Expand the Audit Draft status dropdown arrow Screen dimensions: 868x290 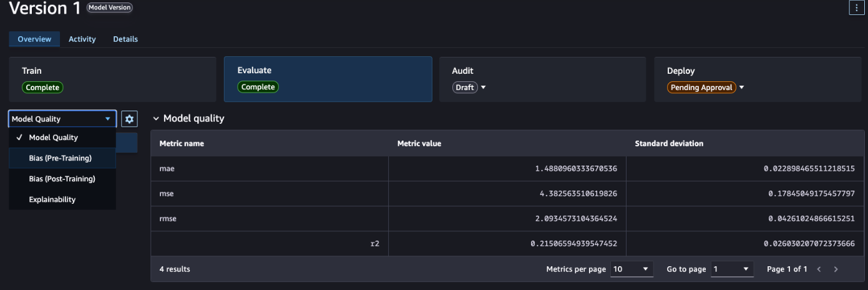point(483,87)
